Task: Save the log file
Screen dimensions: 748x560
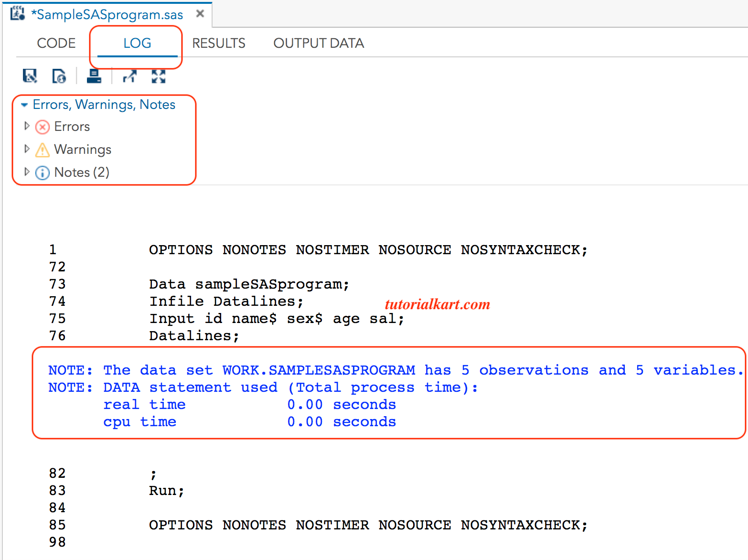Action: click(x=30, y=75)
